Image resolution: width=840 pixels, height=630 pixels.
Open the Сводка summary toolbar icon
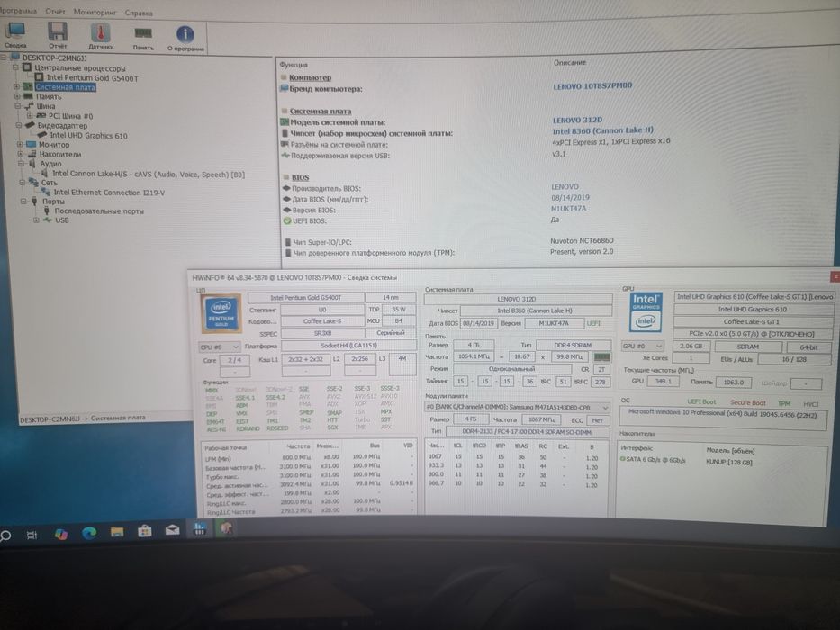(x=15, y=32)
